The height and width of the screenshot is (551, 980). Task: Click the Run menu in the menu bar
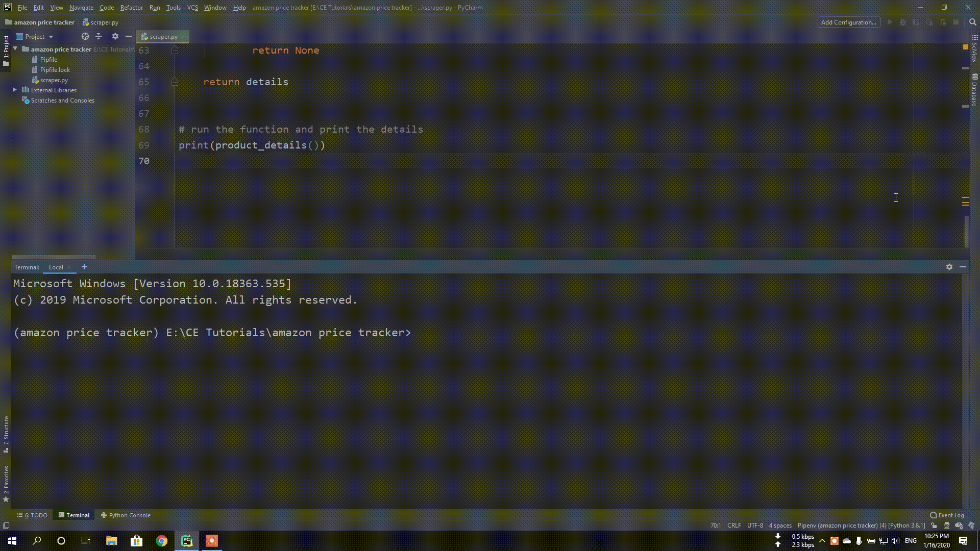tap(154, 8)
